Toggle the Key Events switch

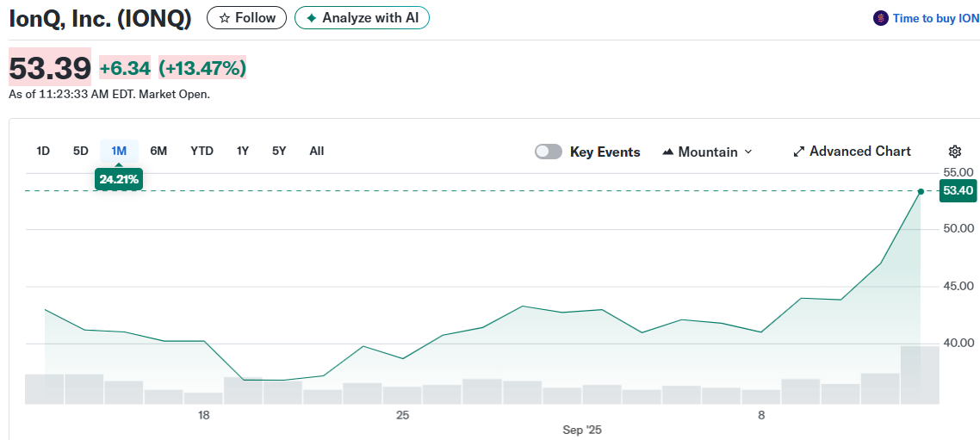tap(548, 152)
